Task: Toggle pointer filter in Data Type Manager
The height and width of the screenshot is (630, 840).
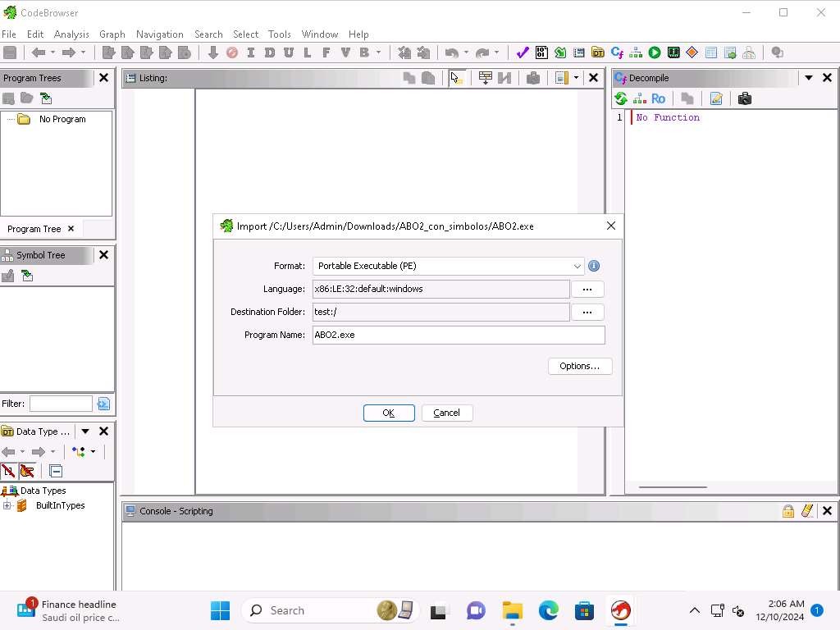Action: tap(27, 471)
